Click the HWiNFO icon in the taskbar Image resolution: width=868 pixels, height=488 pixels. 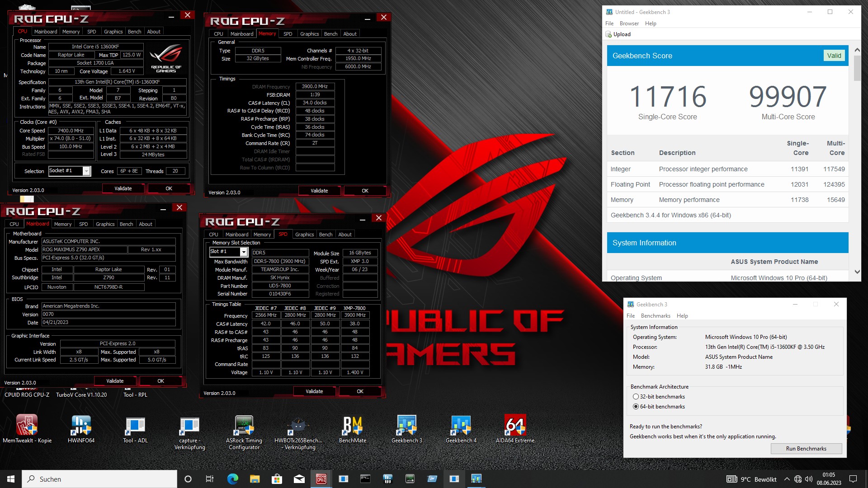coord(387,479)
